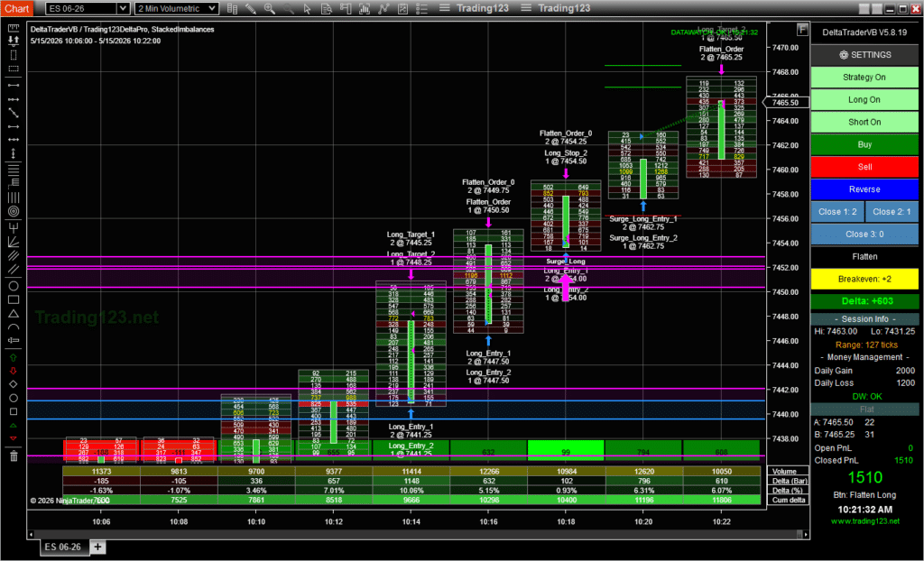Open the ES 06-26 instrument dropdown
The width and height of the screenshot is (924, 561).
click(88, 8)
